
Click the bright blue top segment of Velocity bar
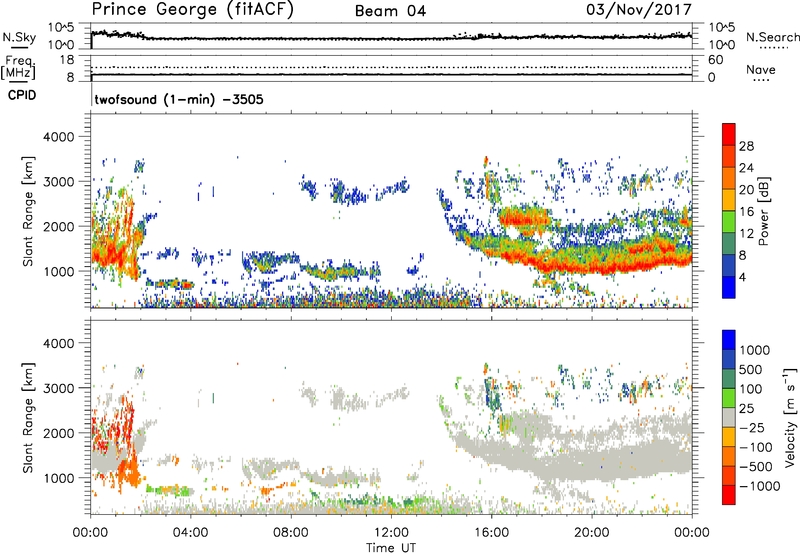click(729, 340)
